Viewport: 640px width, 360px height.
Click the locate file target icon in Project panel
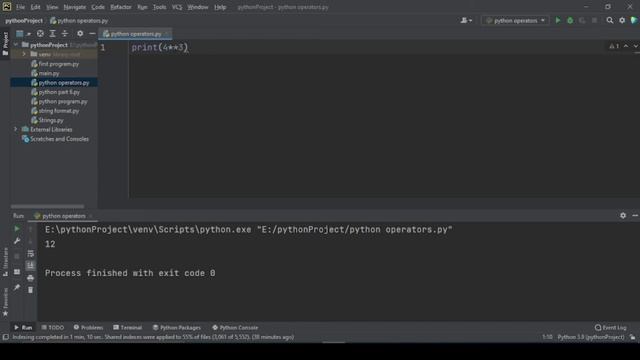pyautogui.click(x=40, y=33)
